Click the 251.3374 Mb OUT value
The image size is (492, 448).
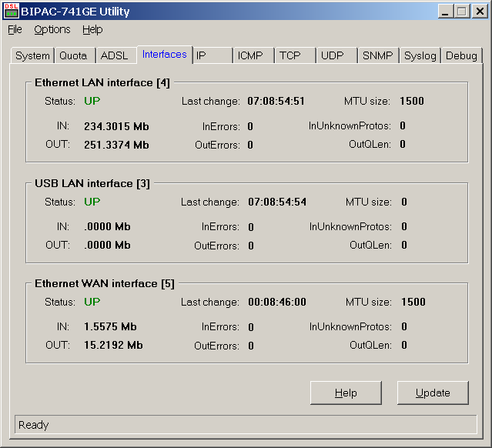point(116,145)
